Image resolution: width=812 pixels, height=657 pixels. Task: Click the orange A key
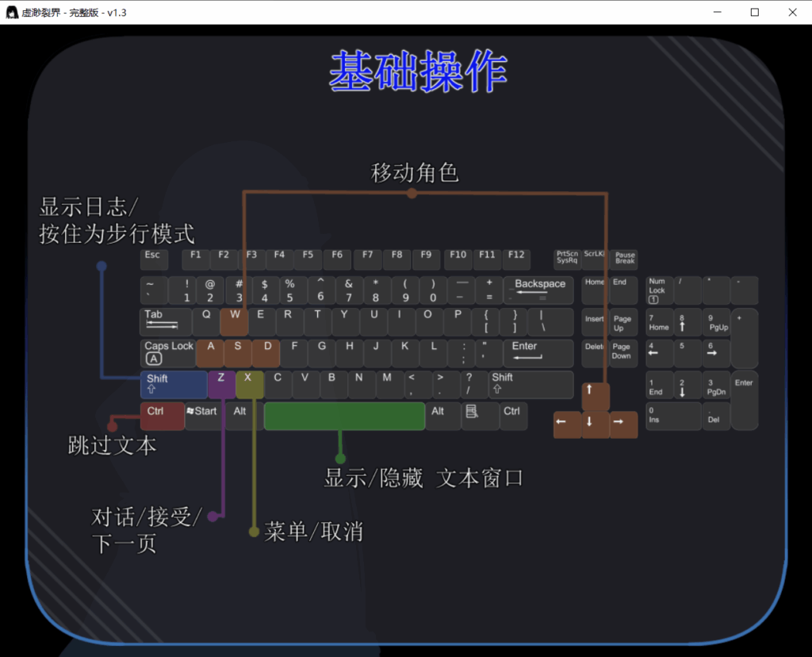point(210,353)
